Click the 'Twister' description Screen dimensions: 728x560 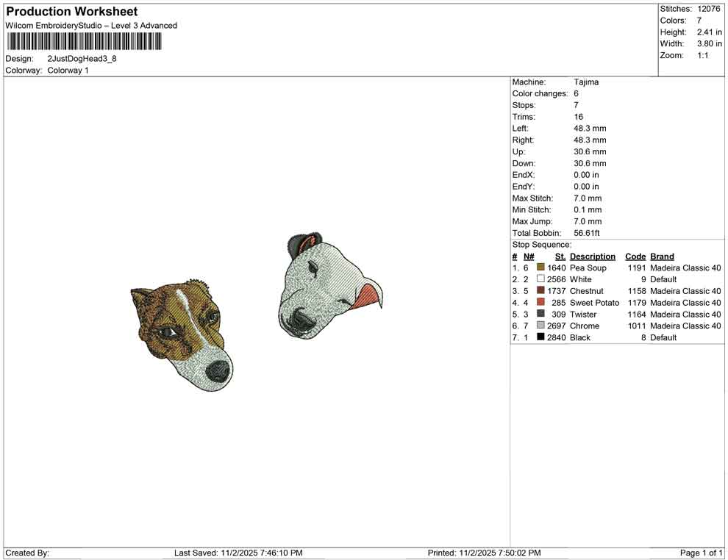[582, 314]
